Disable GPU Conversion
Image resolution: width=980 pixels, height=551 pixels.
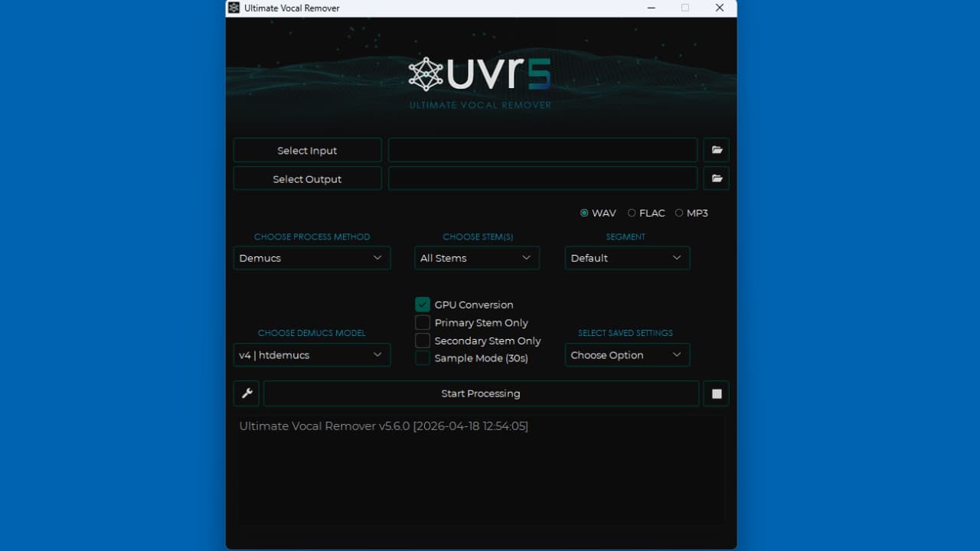click(x=422, y=304)
